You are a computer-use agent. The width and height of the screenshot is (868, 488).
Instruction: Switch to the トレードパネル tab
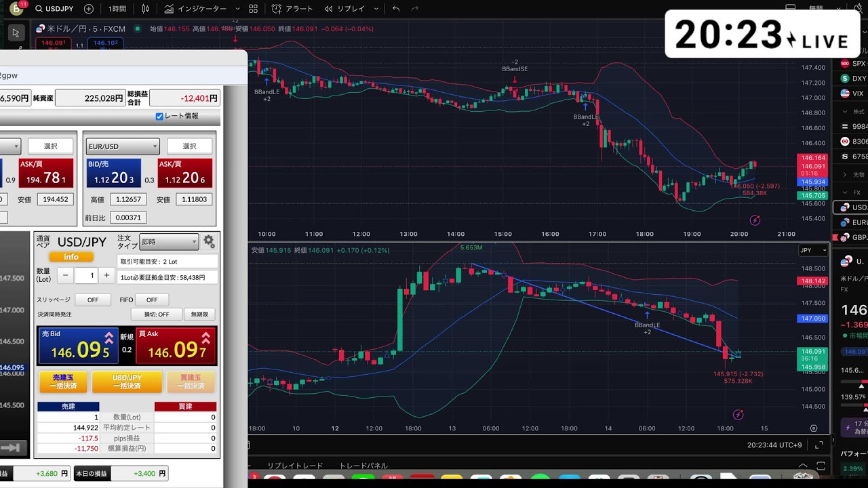tap(363, 466)
